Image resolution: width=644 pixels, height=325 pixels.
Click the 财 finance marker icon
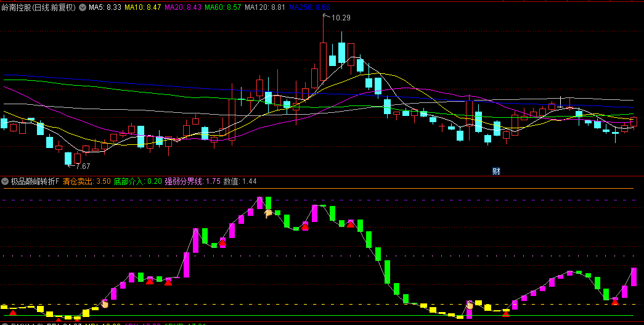[x=496, y=171]
